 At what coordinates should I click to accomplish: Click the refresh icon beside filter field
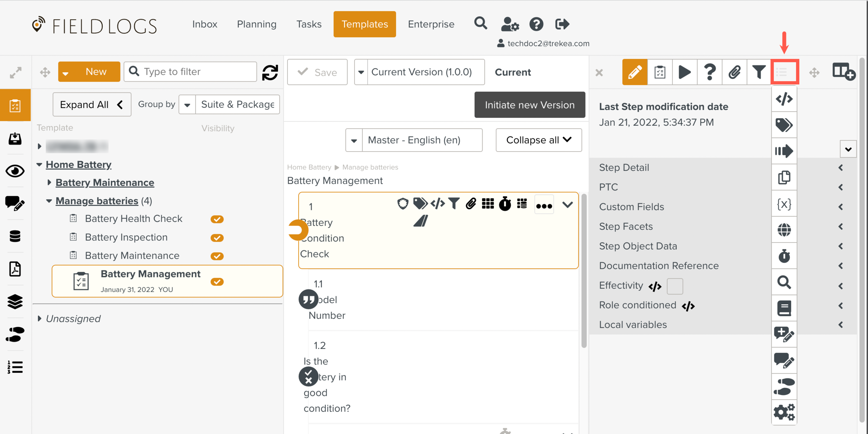click(270, 72)
